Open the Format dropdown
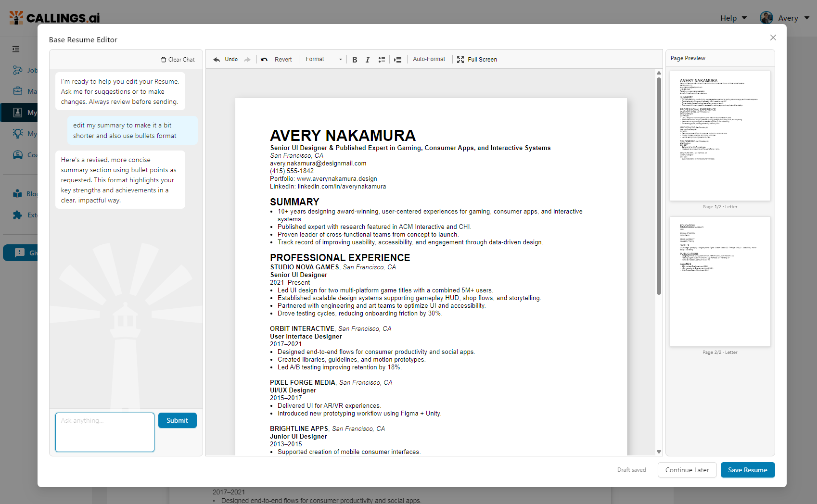The image size is (817, 504). coord(322,59)
